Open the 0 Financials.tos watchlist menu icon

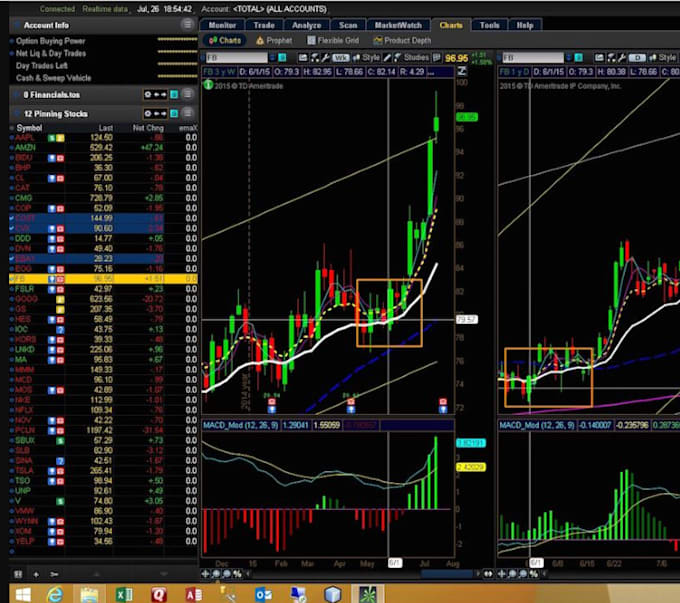pyautogui.click(x=188, y=94)
